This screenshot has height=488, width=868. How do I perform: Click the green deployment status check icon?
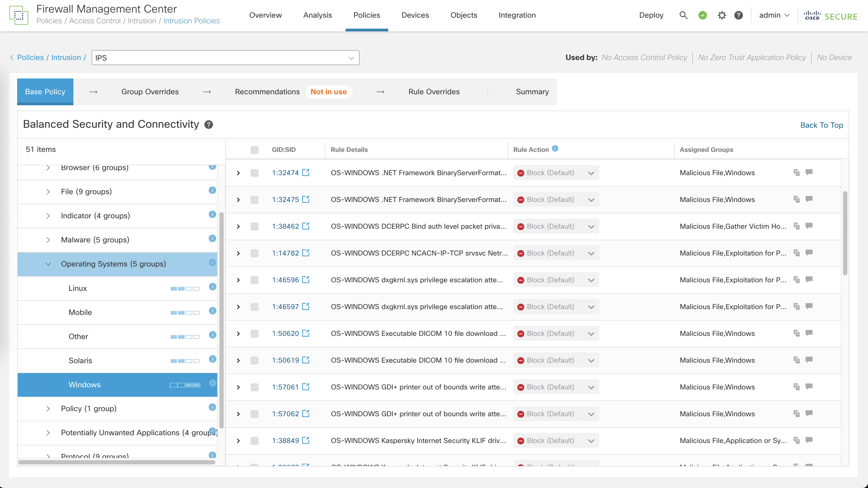702,15
